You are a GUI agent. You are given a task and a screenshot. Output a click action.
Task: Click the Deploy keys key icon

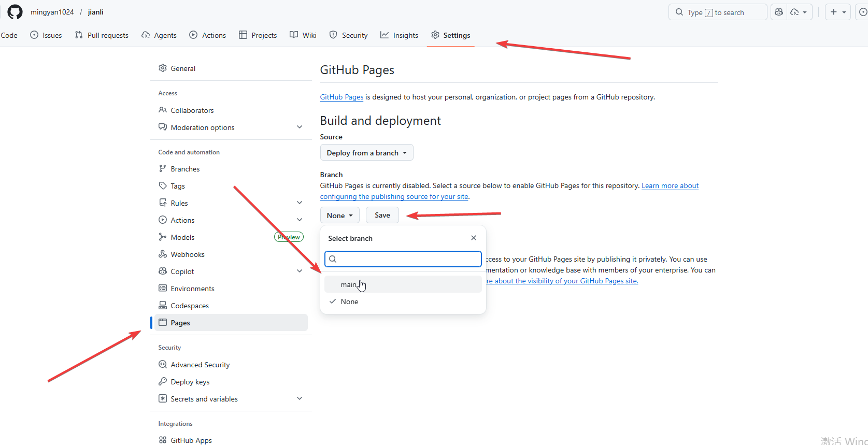tap(163, 382)
